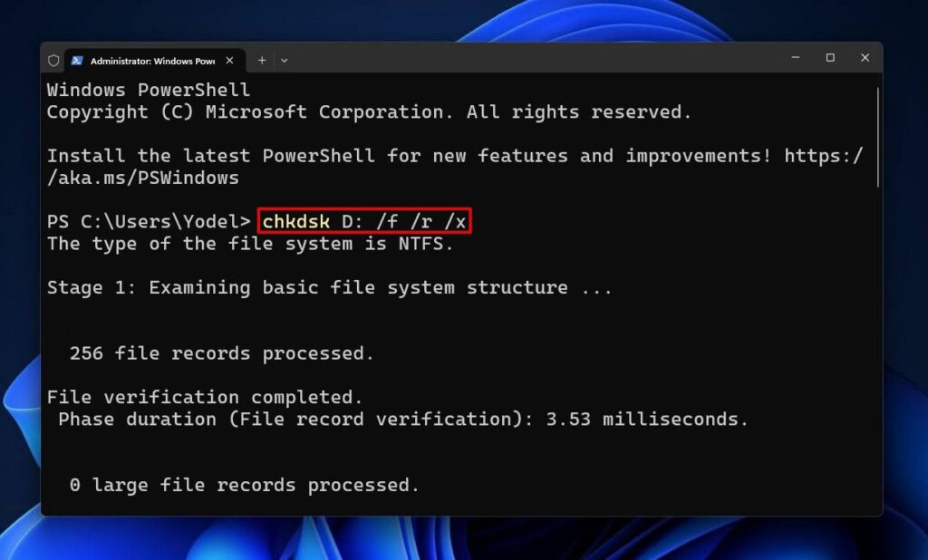Click the PowerShell icon on the tab

coord(77,59)
